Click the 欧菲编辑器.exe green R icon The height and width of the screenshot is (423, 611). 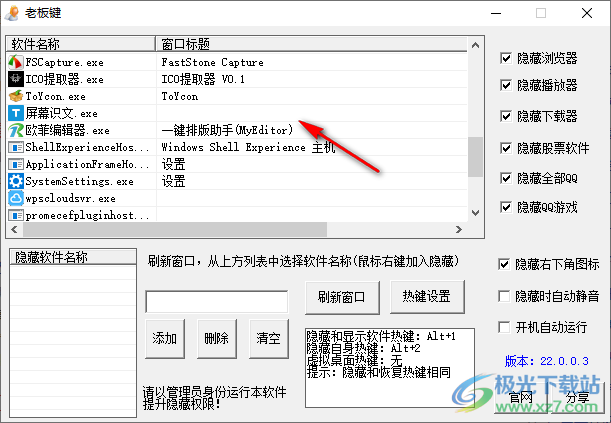[16, 130]
